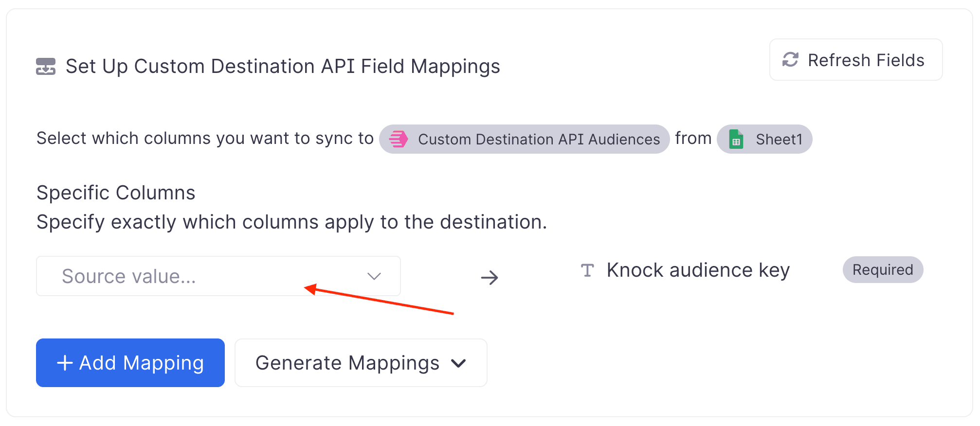Select the Custom Destination API Audiences badge
This screenshot has height=426, width=980.
pos(524,139)
